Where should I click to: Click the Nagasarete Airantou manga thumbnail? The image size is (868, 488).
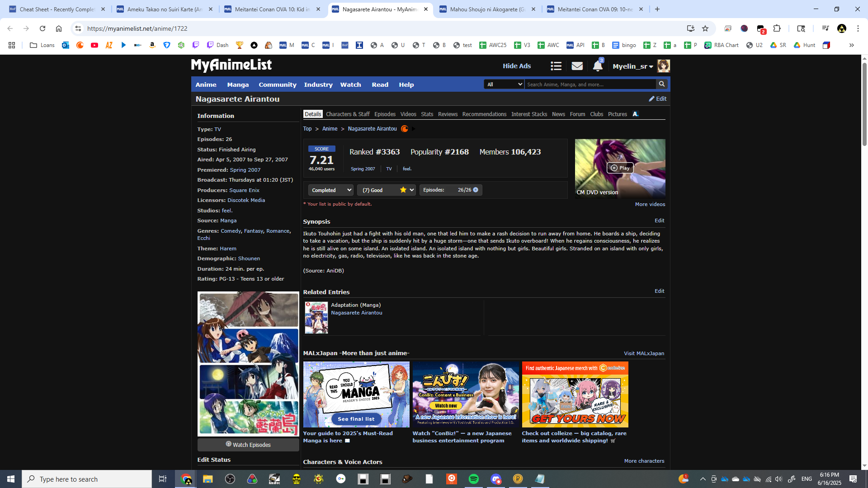(x=316, y=318)
